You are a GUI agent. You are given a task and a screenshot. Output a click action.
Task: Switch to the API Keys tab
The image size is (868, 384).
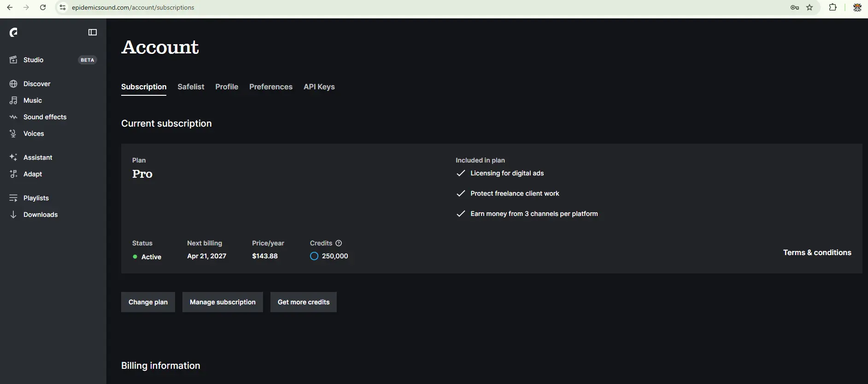[x=319, y=87]
